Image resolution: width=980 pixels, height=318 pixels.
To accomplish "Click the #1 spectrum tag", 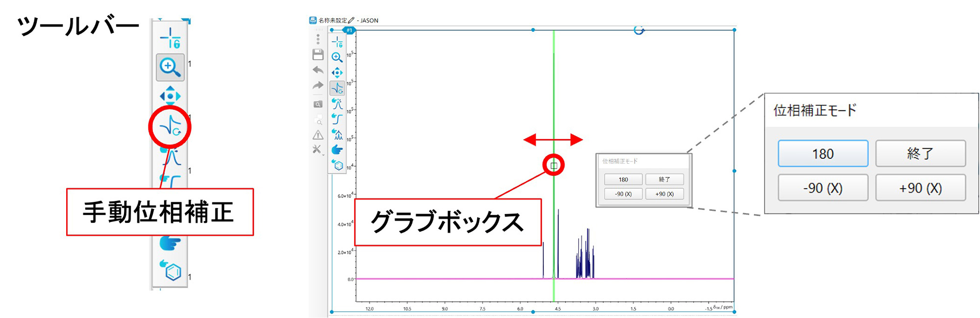I will click(349, 30).
